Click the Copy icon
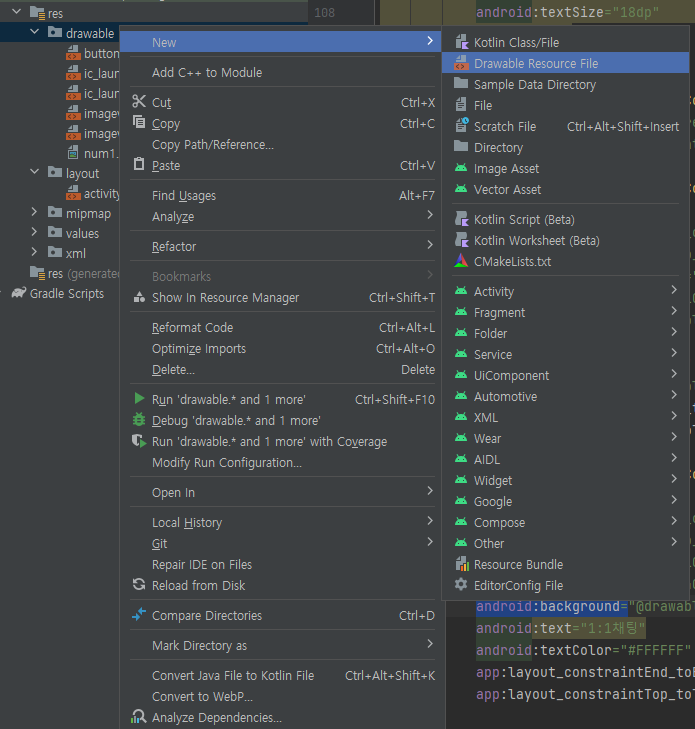Image resolution: width=695 pixels, height=729 pixels. 139,122
